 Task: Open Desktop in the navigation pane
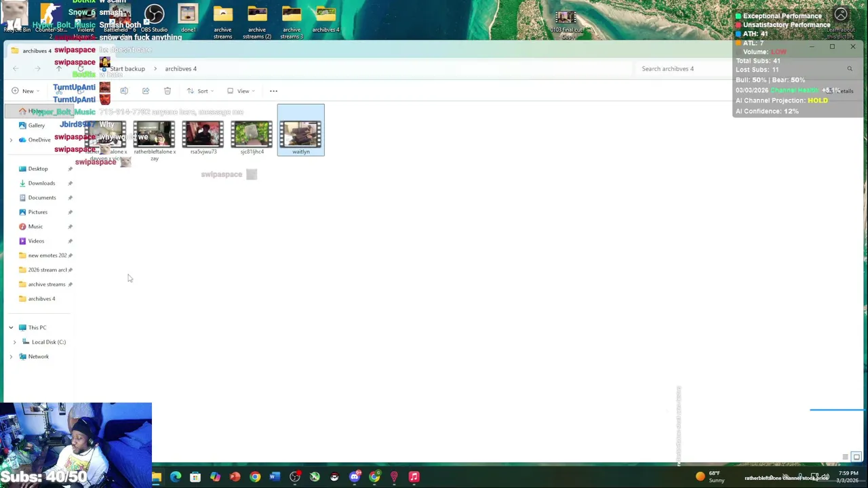coord(38,169)
